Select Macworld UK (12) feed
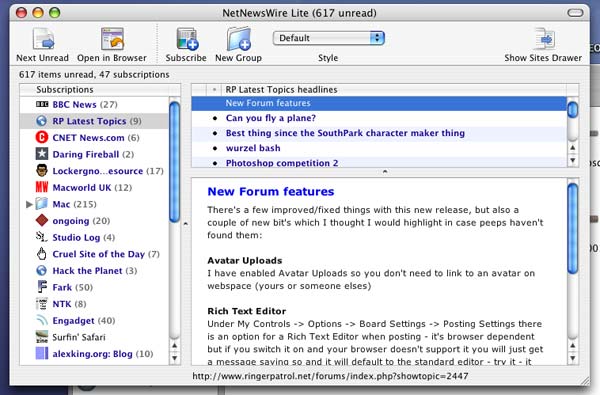Screen dimensions: 600x395 coord(94,188)
